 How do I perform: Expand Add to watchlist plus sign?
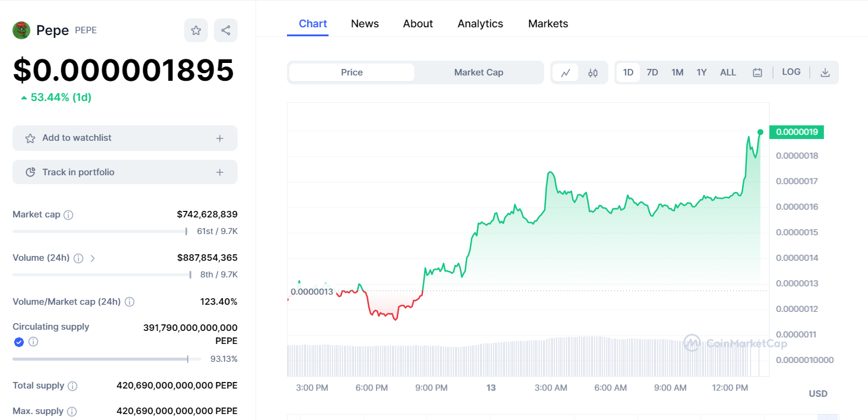tap(220, 138)
